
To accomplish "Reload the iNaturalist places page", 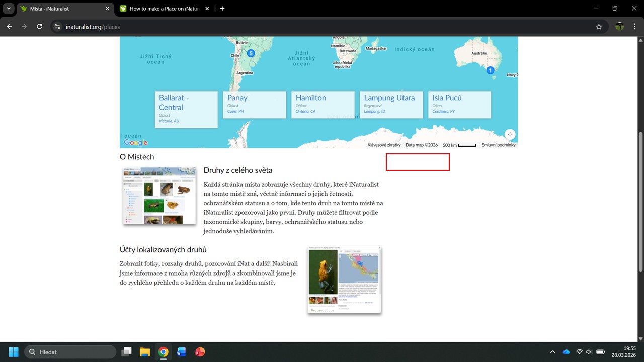I will click(40, 27).
